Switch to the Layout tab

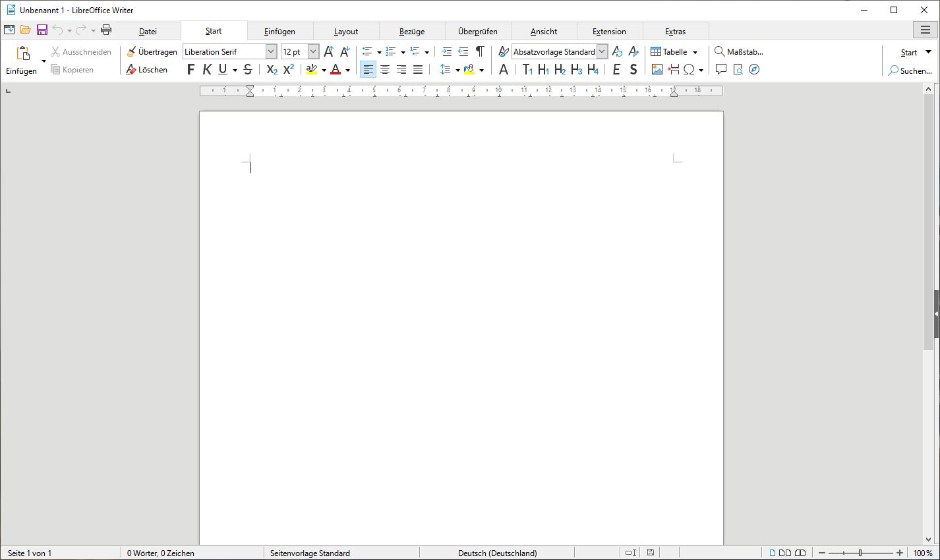[x=346, y=31]
